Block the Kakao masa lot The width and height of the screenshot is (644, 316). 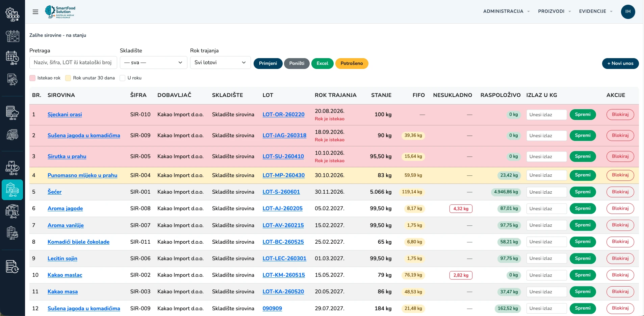tap(620, 292)
